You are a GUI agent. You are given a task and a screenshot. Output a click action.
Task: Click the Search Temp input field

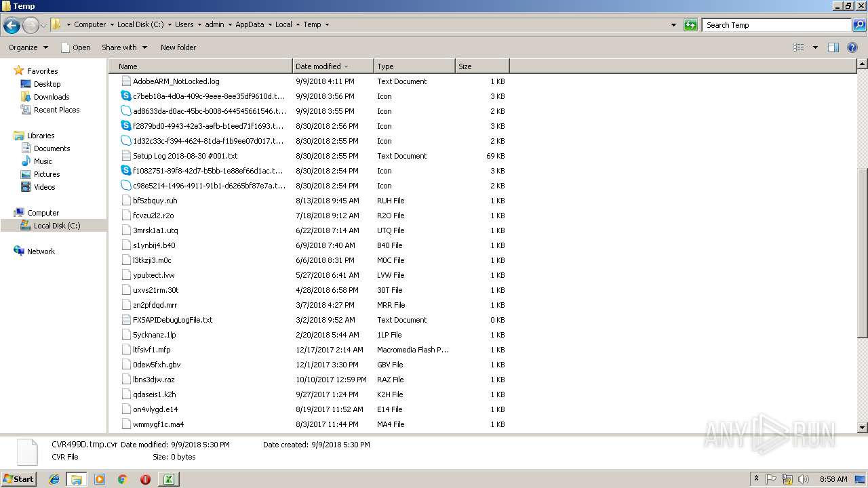[776, 25]
